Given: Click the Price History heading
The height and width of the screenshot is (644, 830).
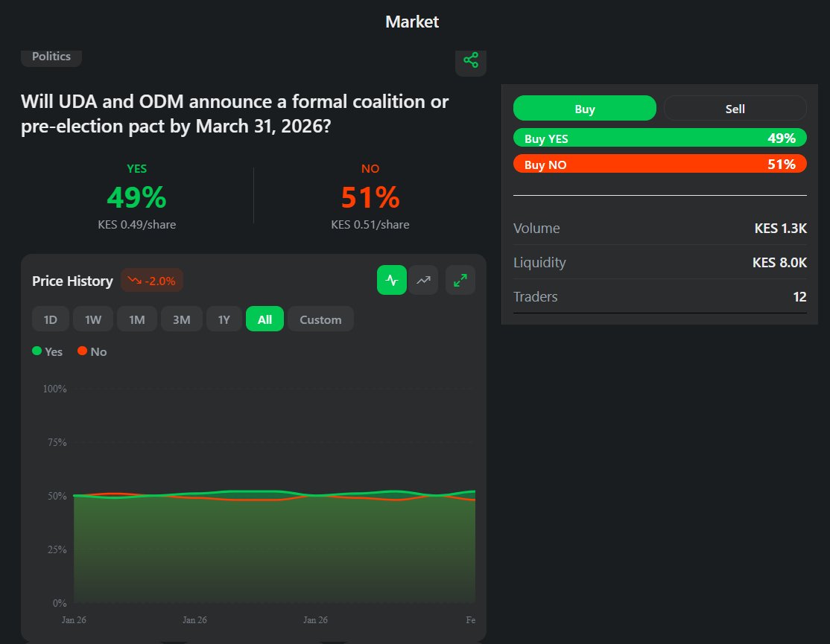Looking at the screenshot, I should [72, 281].
